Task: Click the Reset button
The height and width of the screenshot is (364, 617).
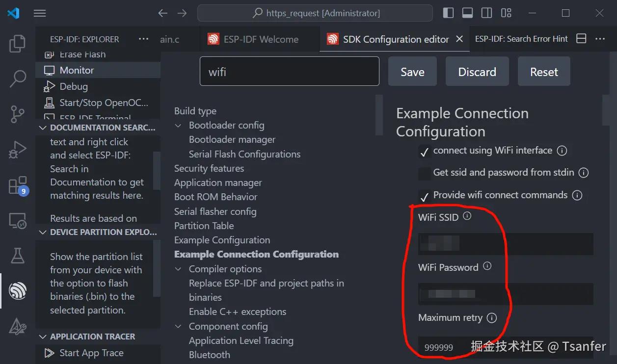Action: coord(544,72)
